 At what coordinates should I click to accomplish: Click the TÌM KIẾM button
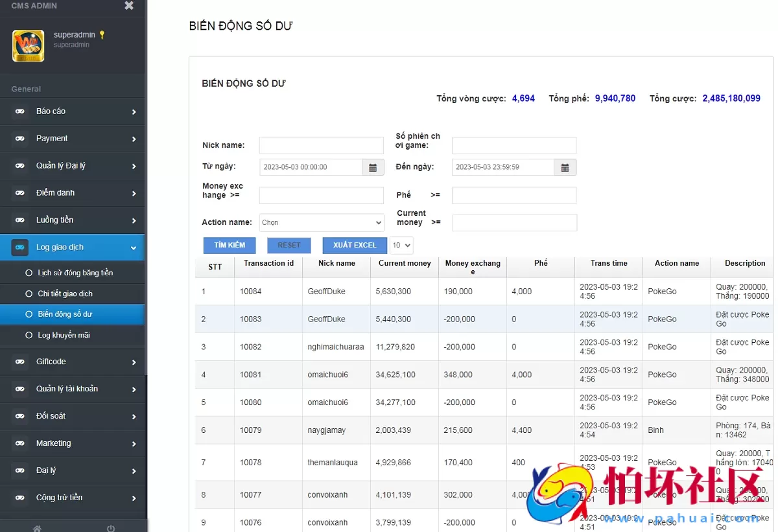[229, 245]
